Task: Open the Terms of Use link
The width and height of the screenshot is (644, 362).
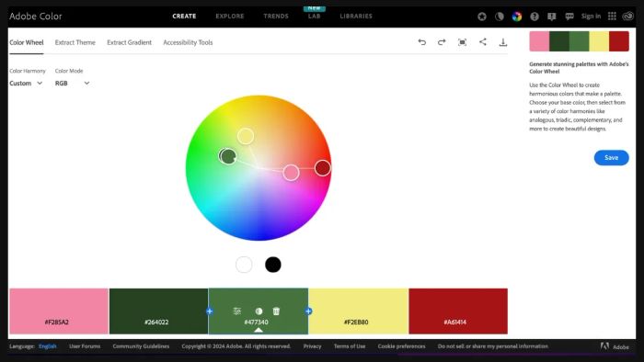Action: click(350, 346)
